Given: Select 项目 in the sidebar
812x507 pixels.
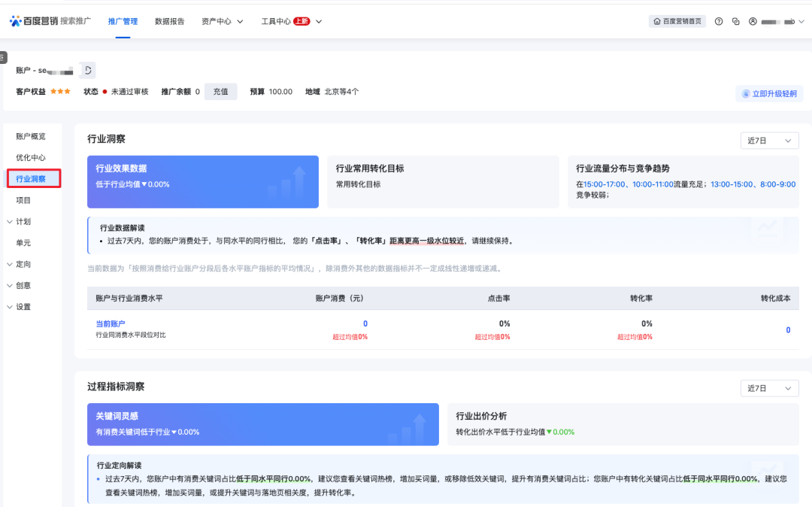Looking at the screenshot, I should pos(23,200).
